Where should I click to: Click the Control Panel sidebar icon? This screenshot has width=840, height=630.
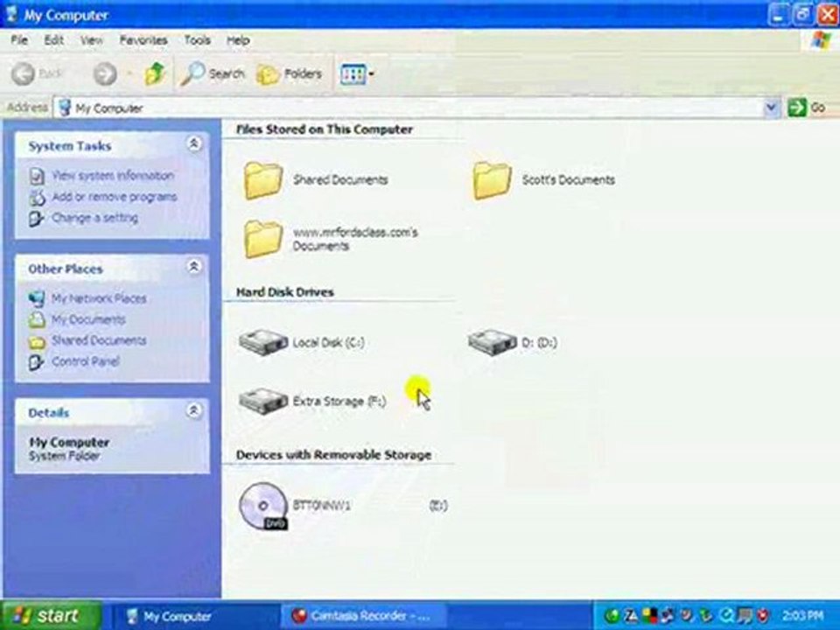(x=36, y=362)
